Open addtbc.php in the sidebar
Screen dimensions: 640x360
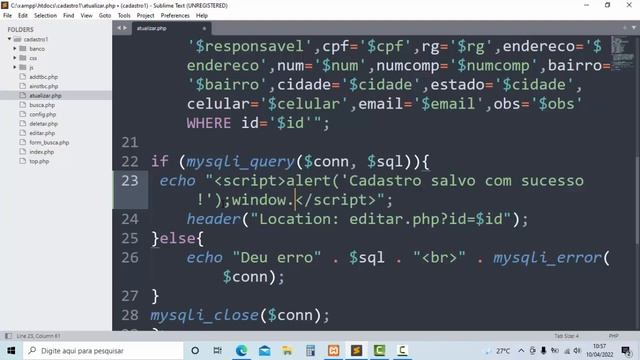pyautogui.click(x=43, y=77)
